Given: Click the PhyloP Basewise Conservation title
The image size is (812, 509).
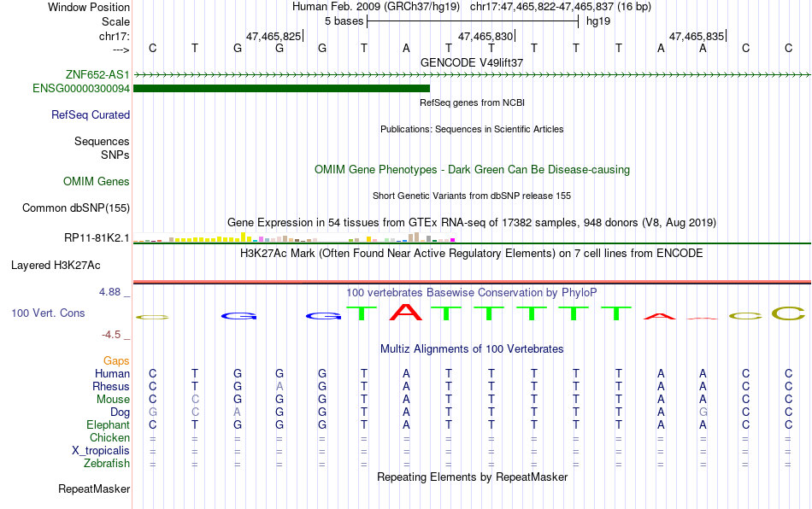Looking at the screenshot, I should (472, 293).
